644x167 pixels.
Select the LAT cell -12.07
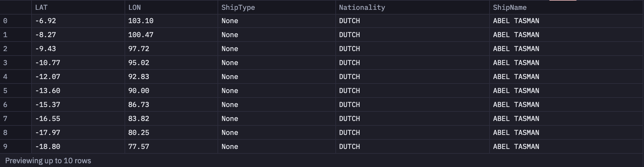click(x=78, y=77)
